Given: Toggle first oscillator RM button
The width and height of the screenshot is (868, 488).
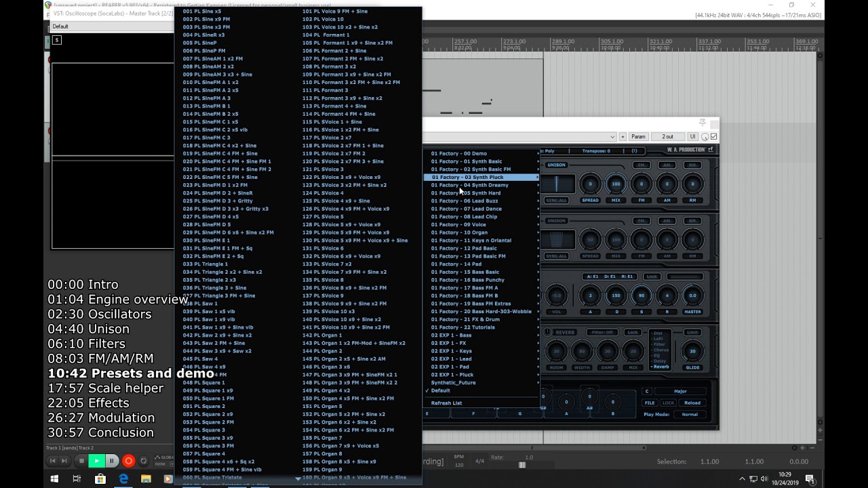Looking at the screenshot, I should (692, 165).
